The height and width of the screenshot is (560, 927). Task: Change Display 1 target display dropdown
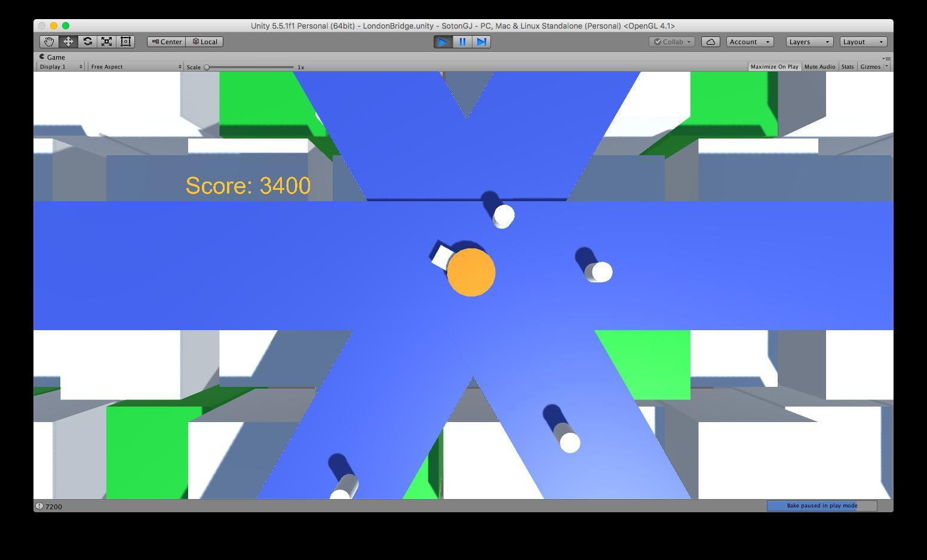click(60, 67)
